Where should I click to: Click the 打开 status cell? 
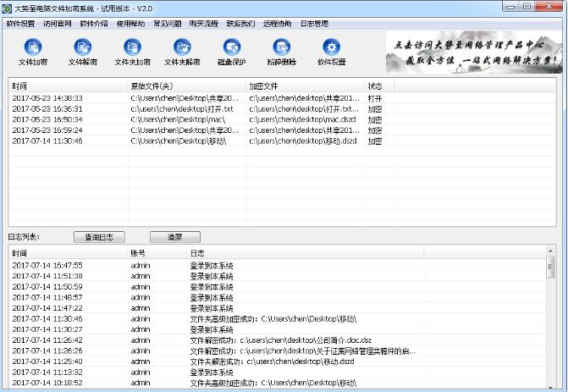click(375, 98)
